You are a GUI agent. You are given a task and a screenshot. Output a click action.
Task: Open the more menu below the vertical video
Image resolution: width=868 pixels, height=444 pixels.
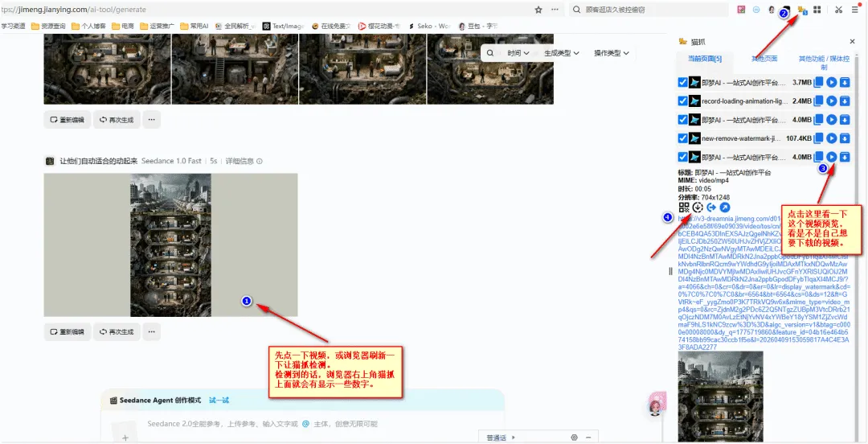[152, 332]
